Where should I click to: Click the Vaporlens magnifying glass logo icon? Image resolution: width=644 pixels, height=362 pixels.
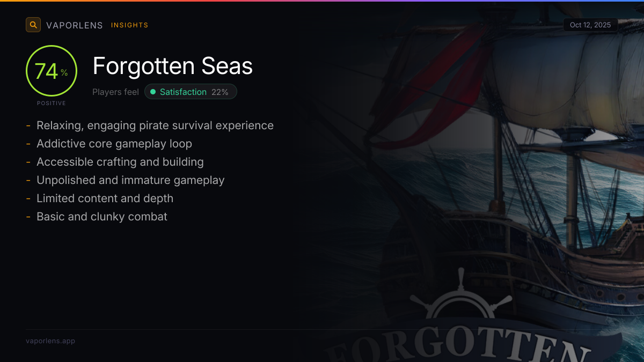[33, 25]
